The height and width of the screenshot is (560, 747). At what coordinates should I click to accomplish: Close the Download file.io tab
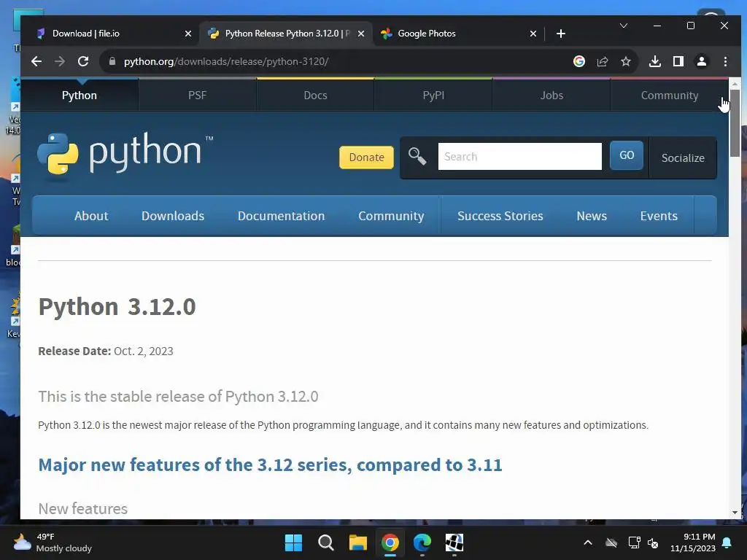[x=188, y=34]
